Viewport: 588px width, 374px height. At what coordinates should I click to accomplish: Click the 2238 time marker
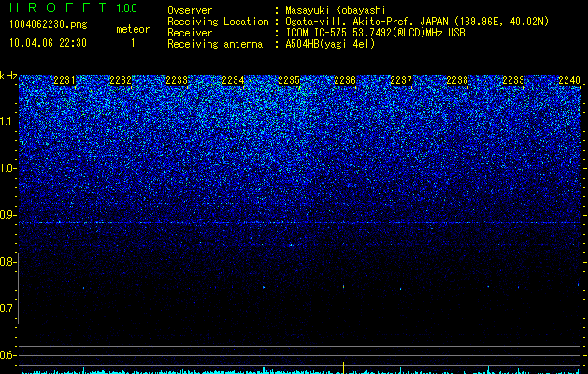click(x=457, y=80)
